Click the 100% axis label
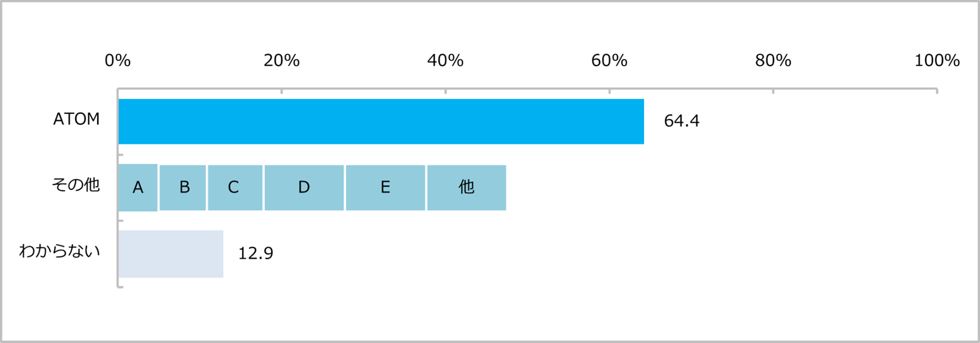 (937, 61)
